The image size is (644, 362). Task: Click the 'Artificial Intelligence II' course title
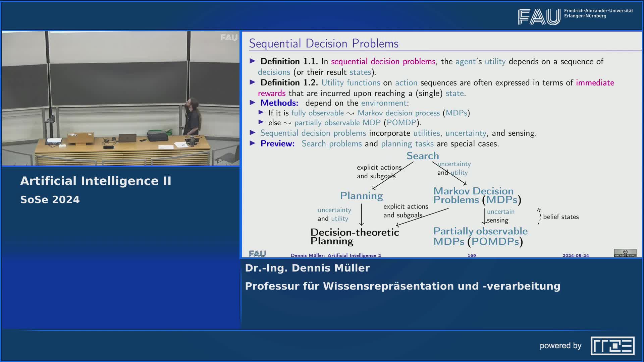[x=96, y=181]
